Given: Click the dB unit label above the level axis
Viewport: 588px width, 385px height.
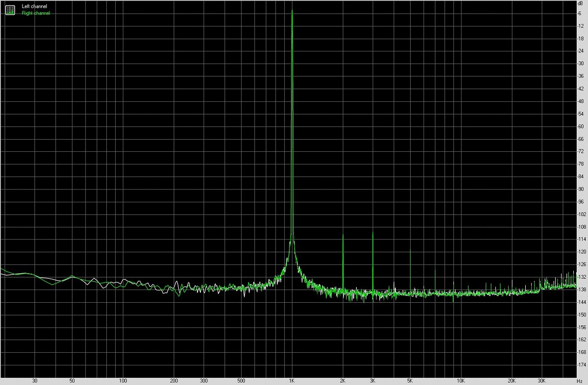Looking at the screenshot, I should point(580,3).
